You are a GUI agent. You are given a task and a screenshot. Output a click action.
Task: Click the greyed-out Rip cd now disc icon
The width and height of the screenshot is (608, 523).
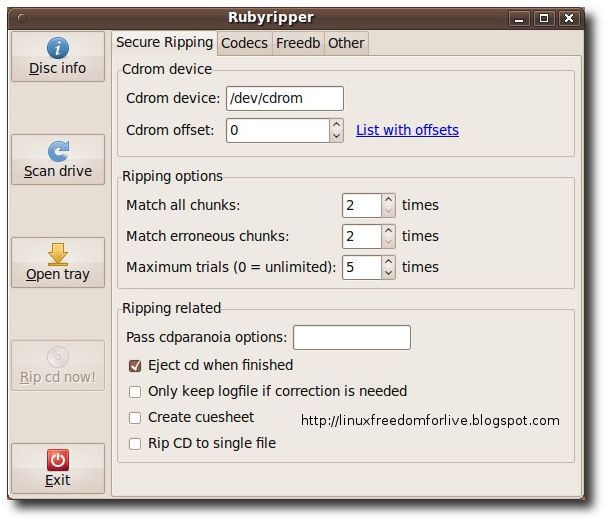(58, 357)
